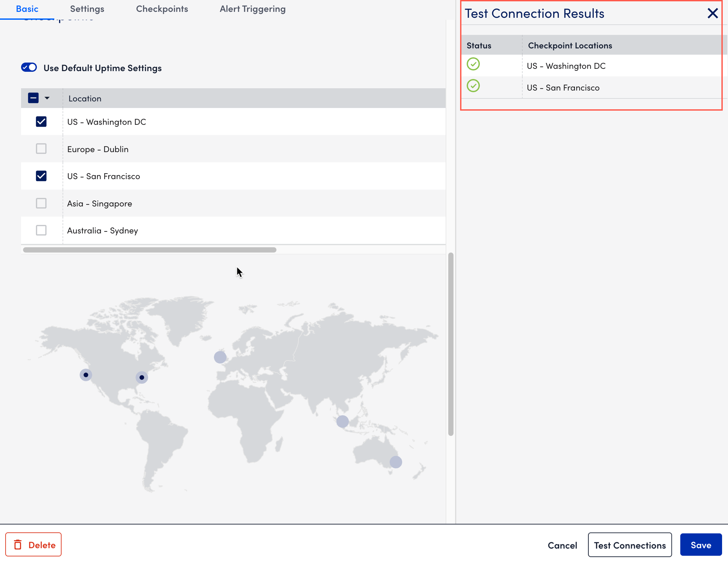Switch to the Basic tab
This screenshot has width=728, height=563.
tap(27, 9)
